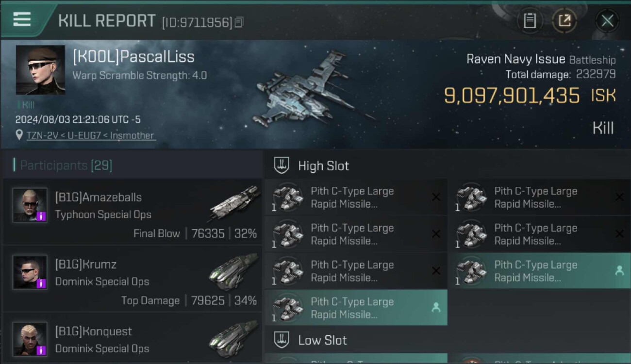Click Konquest's Dominix Special Ops ship icon

coord(234,338)
